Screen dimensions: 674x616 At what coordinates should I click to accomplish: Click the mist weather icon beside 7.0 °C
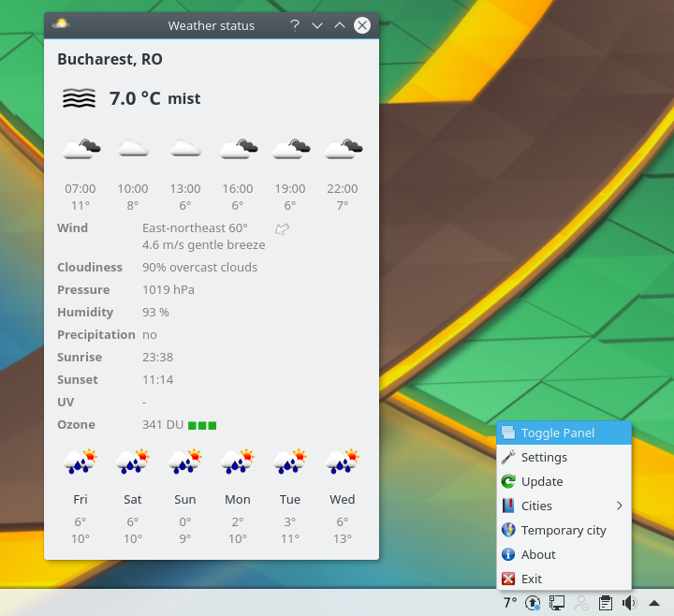pyautogui.click(x=79, y=98)
